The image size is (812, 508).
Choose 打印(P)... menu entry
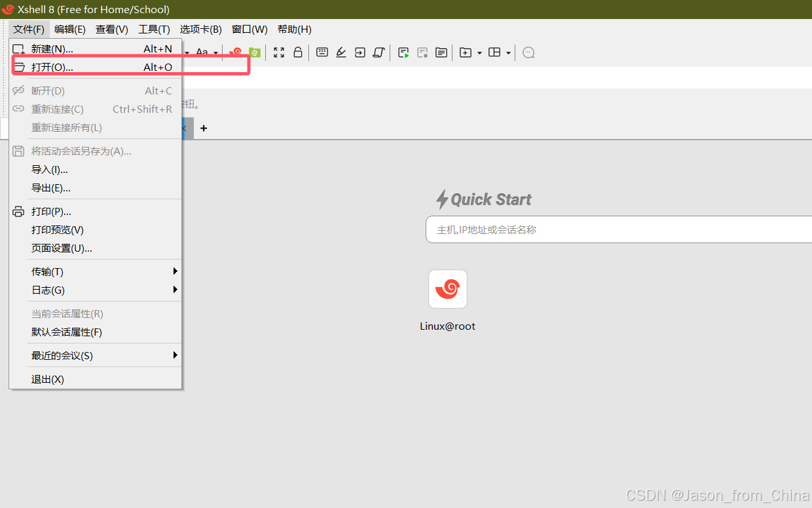point(96,212)
